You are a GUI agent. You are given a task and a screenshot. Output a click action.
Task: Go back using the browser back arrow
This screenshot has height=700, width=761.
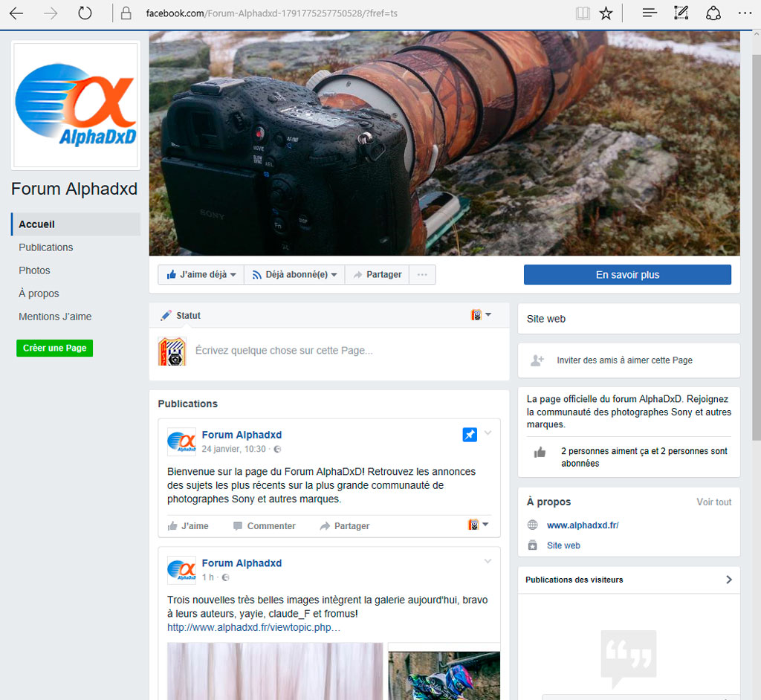click(16, 13)
